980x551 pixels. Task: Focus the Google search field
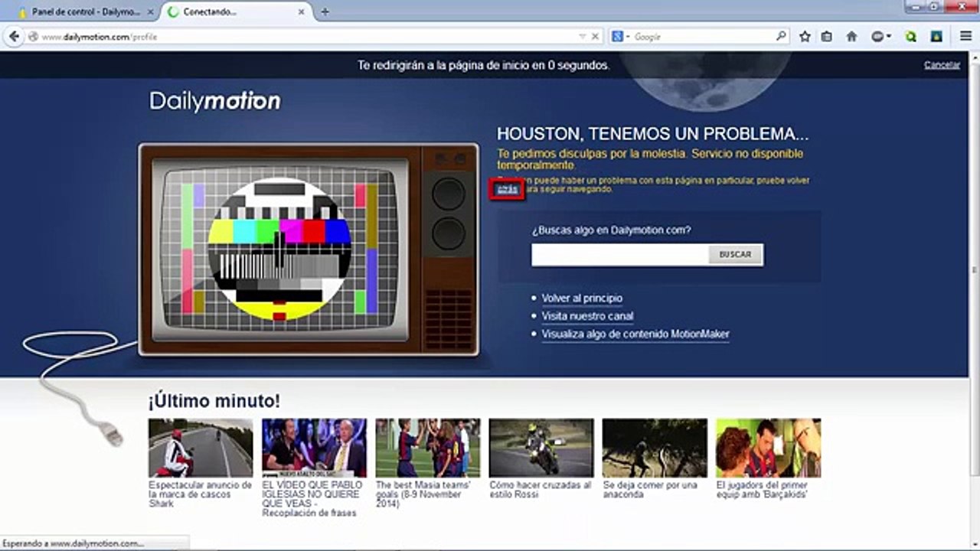701,36
